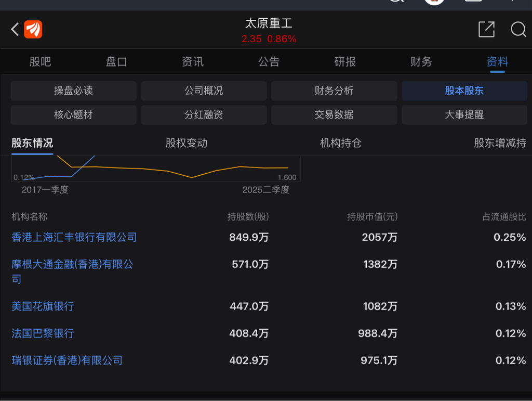Click the 0.13% float ratio value

point(511,306)
